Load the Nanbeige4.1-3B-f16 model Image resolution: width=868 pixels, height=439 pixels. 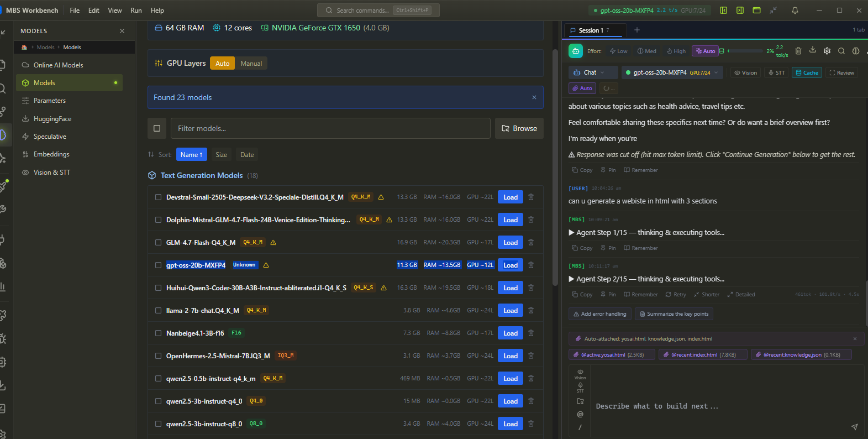(510, 333)
